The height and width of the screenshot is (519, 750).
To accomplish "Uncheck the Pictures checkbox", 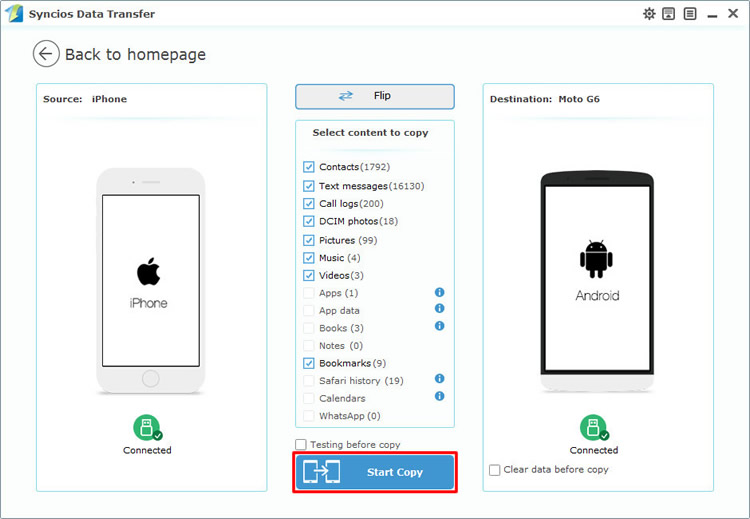I will (x=309, y=240).
